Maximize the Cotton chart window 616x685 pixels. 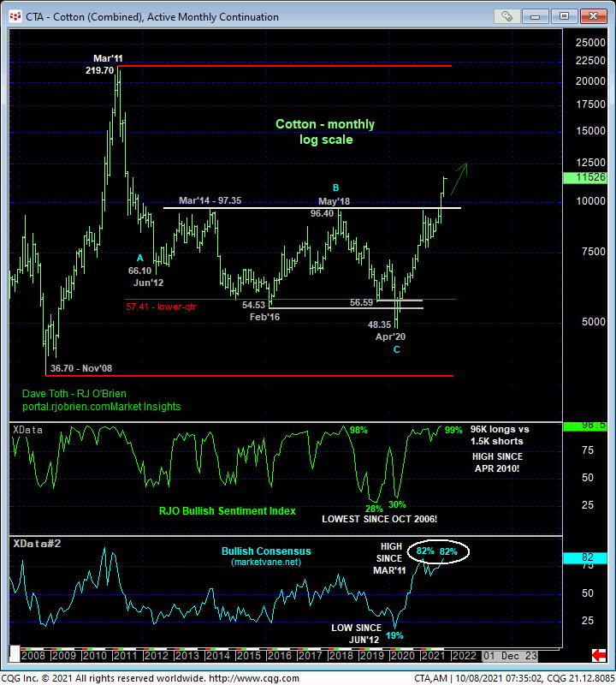(x=565, y=16)
